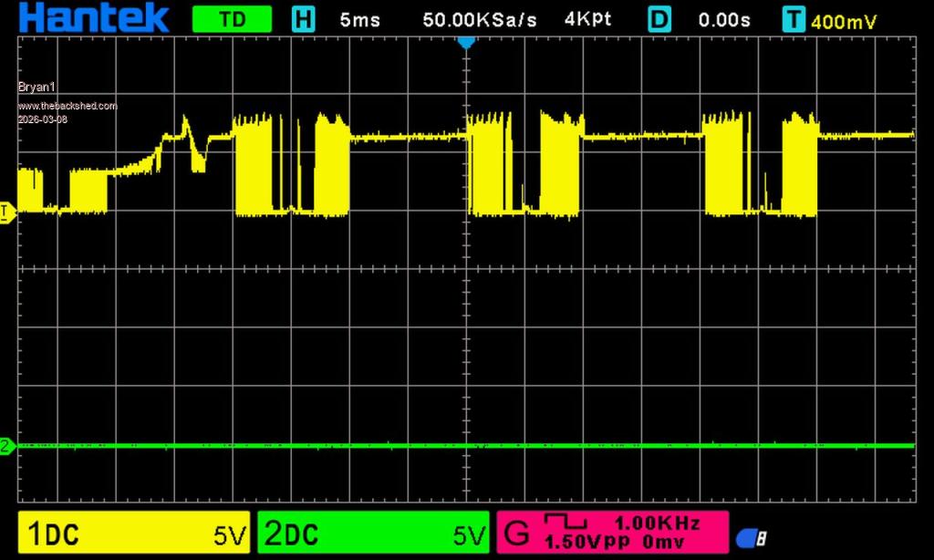Select channel 1 yellow ground marker
Screen dimensions: 934x560
[x=5, y=213]
